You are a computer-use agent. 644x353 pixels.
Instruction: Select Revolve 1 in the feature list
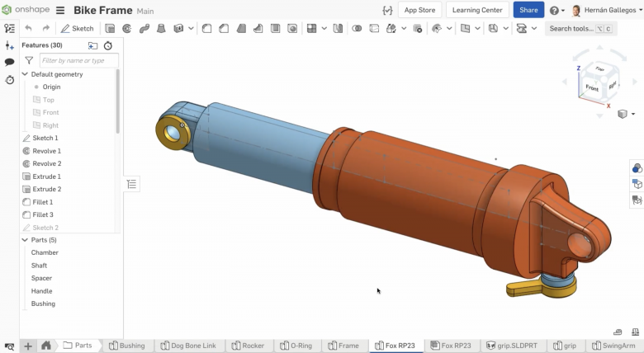tap(47, 151)
